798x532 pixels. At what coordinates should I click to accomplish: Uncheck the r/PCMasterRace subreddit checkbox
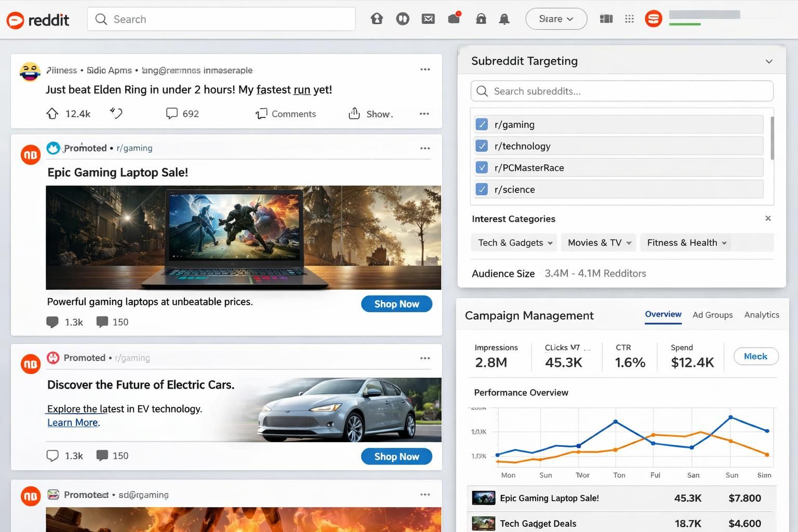[x=482, y=168]
